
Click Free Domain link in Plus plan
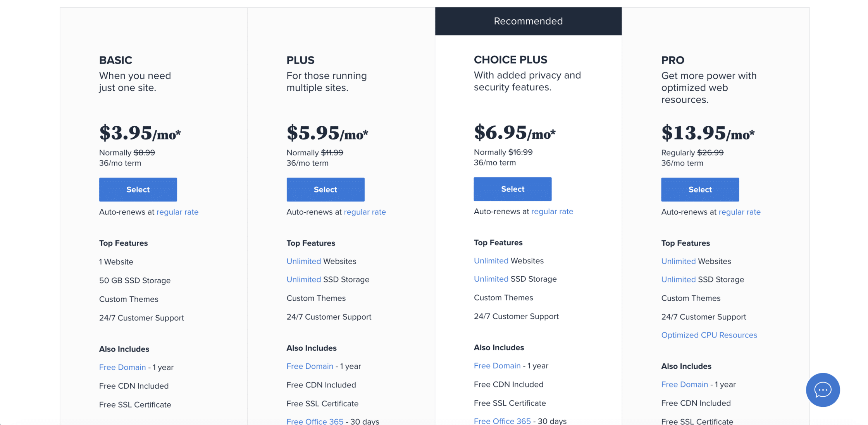coord(310,366)
